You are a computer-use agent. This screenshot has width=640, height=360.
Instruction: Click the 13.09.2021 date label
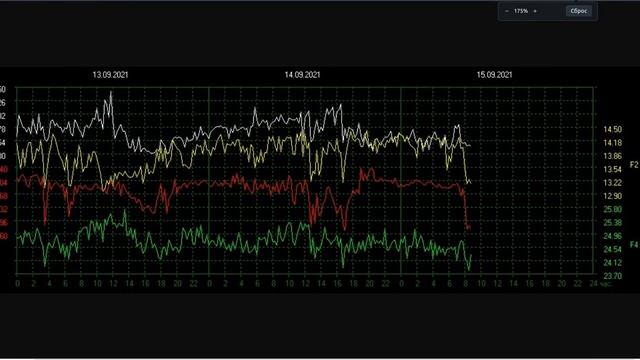coord(110,75)
